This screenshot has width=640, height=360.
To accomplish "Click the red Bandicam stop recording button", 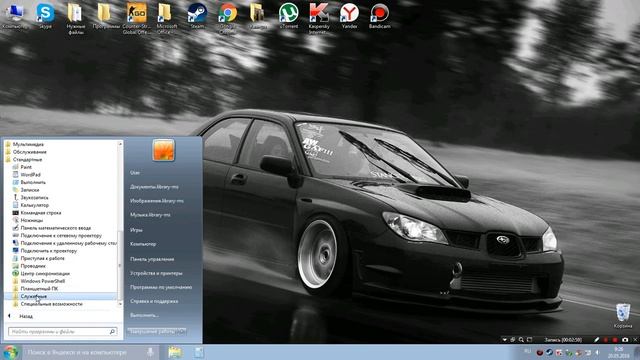I will (615, 340).
